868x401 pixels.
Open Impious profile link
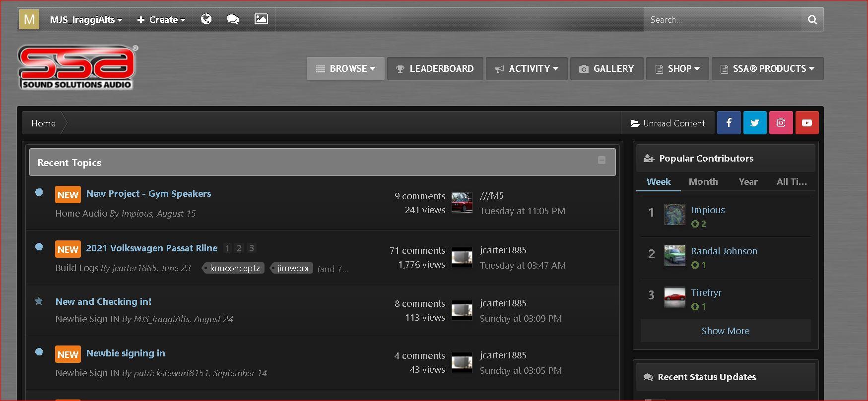click(708, 210)
